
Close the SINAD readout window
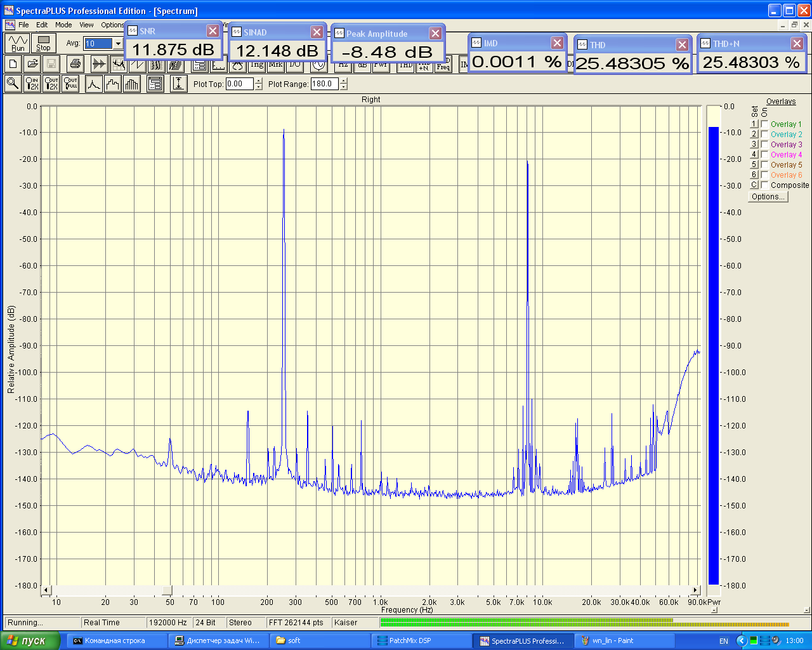[x=317, y=32]
